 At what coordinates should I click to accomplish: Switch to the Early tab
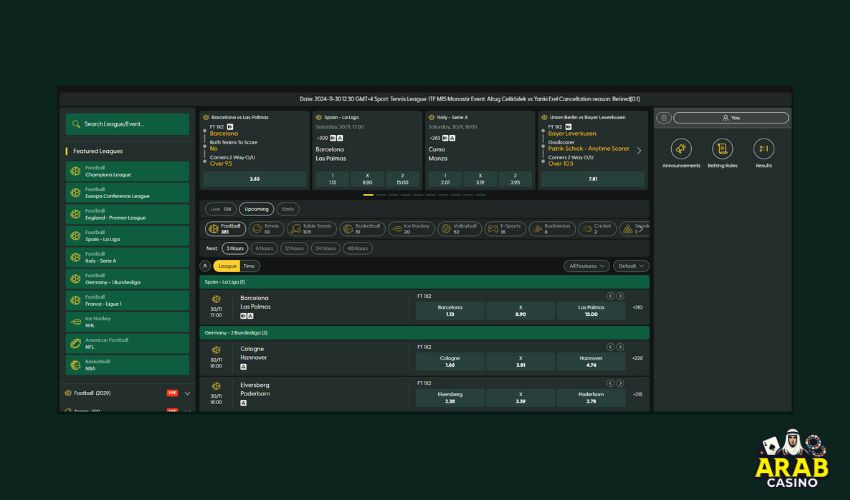click(288, 209)
